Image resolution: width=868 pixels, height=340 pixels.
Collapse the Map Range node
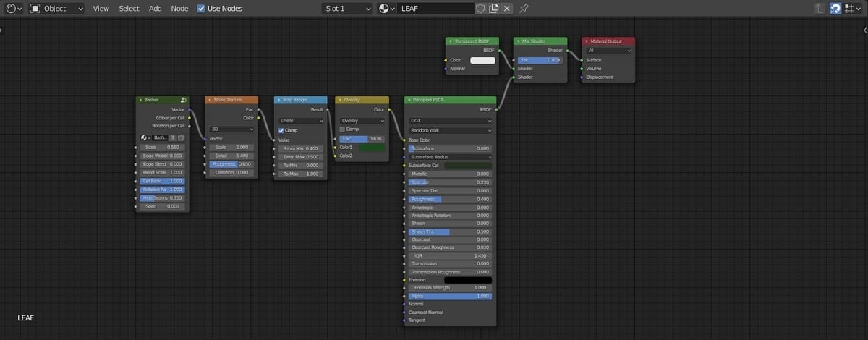[278, 100]
